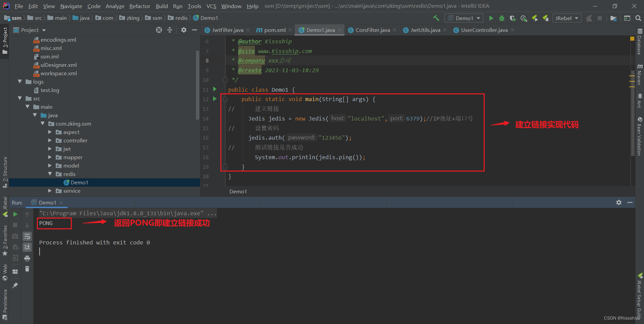The height and width of the screenshot is (324, 644).
Task: Open the Persistence tool window tab
Action: 5,304
